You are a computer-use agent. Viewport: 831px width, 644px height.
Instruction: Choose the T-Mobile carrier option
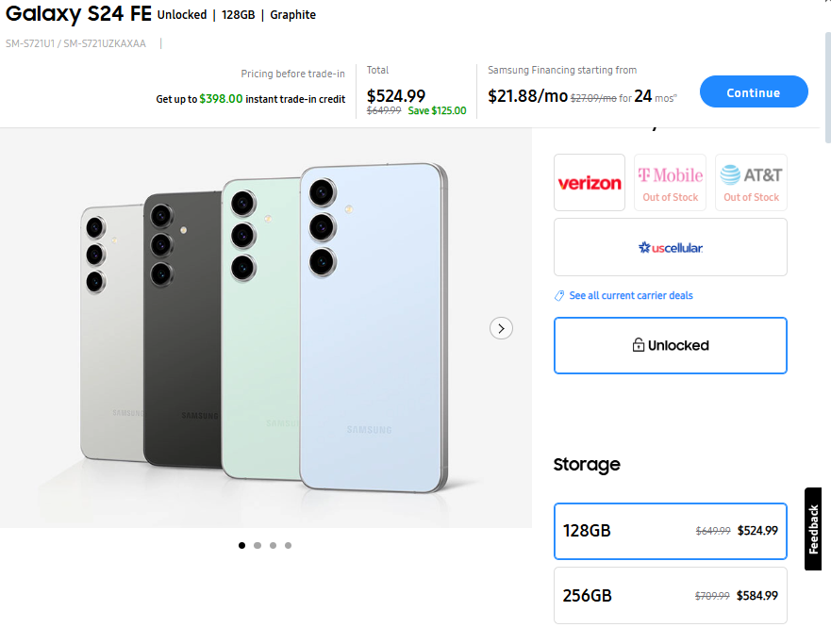pyautogui.click(x=670, y=183)
